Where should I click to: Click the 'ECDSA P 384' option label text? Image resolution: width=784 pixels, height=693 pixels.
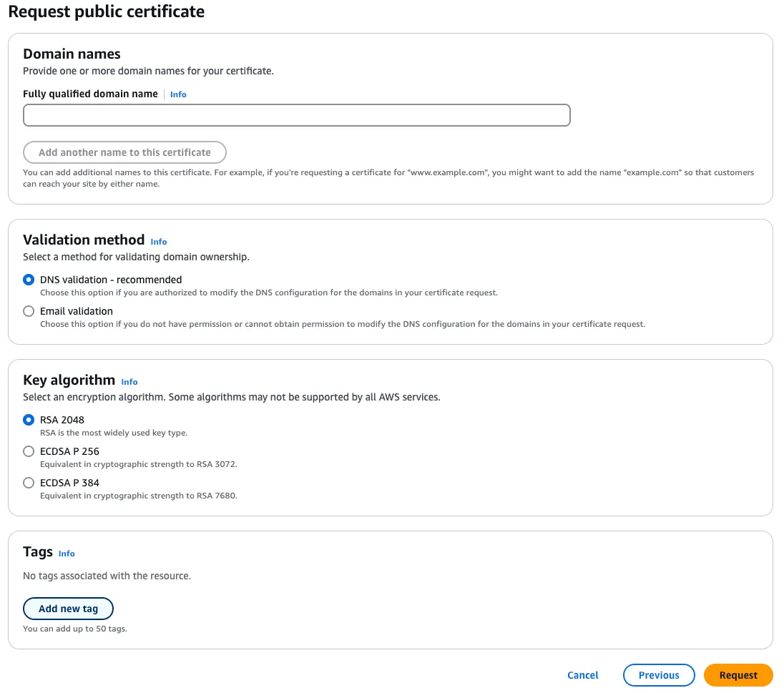pos(69,483)
